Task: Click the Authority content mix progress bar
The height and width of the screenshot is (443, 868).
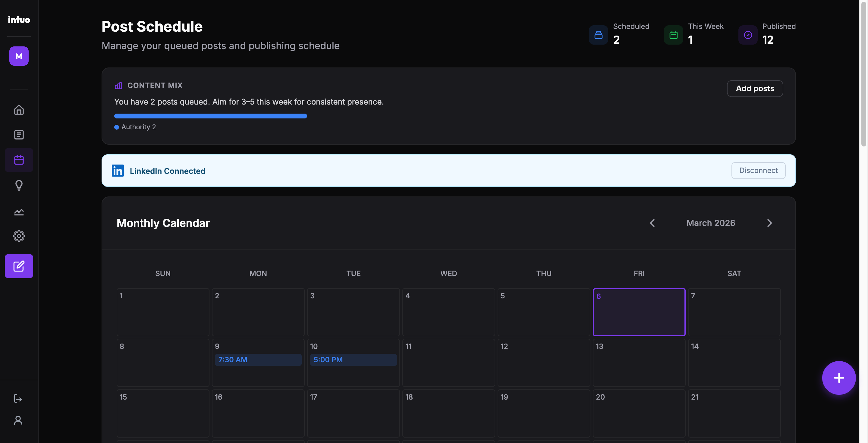Action: pyautogui.click(x=210, y=115)
